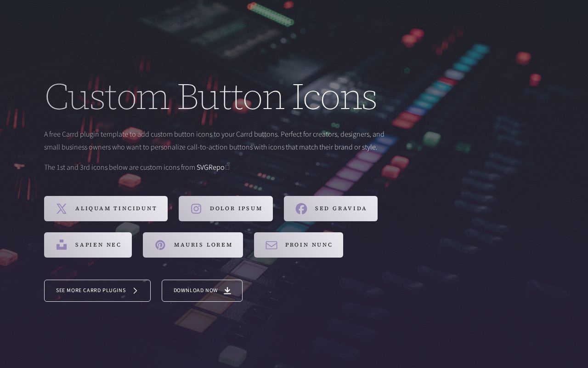Click the Sapien Nec button text
Viewport: 588px width, 368px height.
(98, 245)
